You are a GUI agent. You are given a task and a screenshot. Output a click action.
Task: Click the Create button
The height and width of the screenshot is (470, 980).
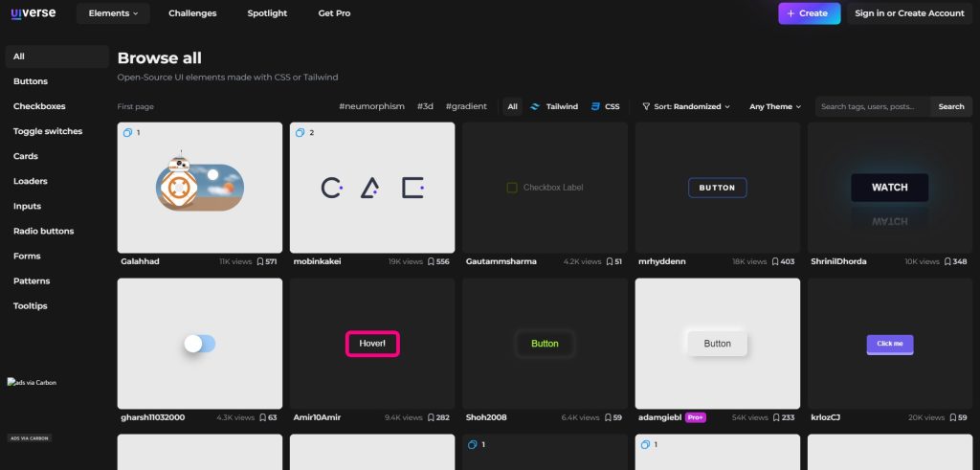tap(810, 13)
